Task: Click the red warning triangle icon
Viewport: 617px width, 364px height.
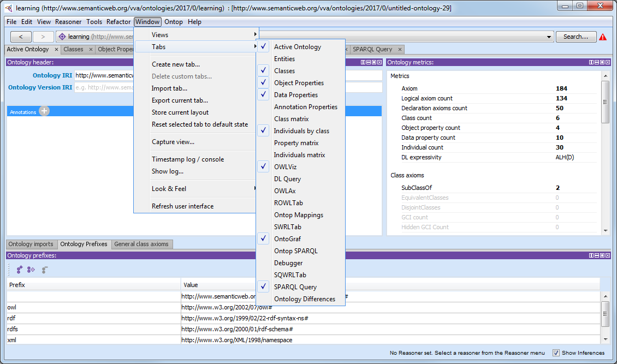Action: point(603,37)
